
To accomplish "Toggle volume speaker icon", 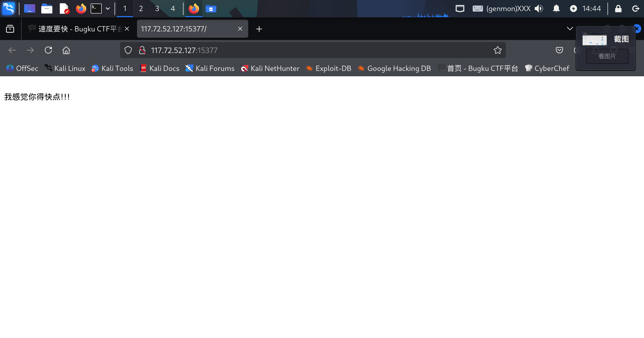I will [x=539, y=9].
